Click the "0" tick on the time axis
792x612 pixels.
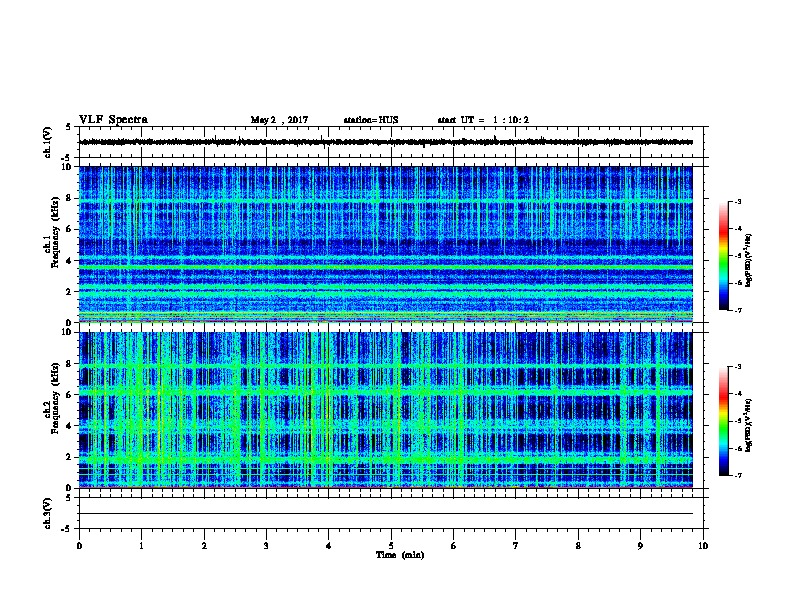tap(79, 546)
